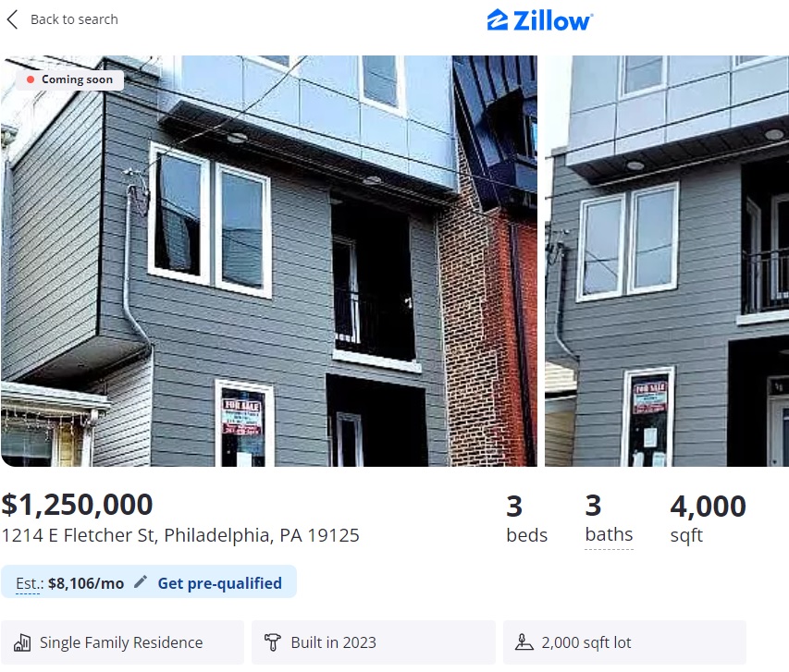This screenshot has height=672, width=789.
Task: Click the red dot in Coming soon badge
Action: pos(31,79)
